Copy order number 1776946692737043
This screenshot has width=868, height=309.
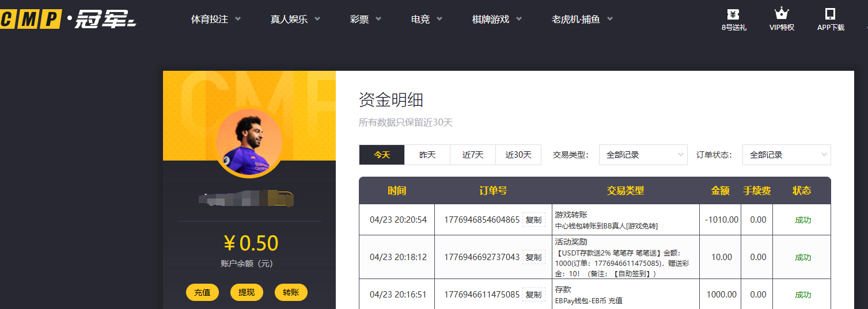click(x=533, y=257)
